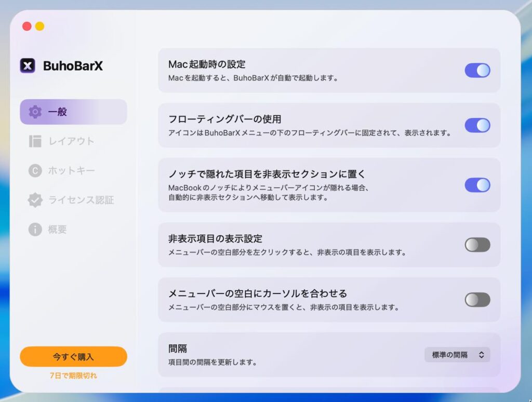Click the BuhoBarX logo icon
Screen dimensions: 532x402
28,65
